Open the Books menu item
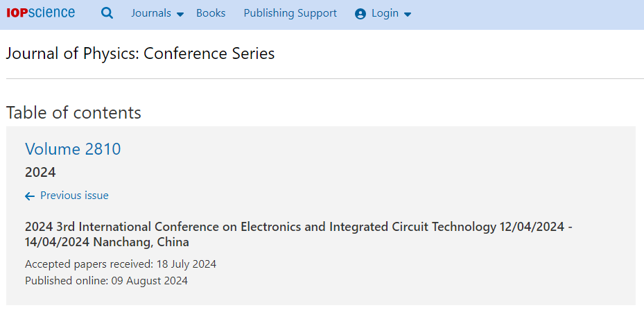 tap(211, 13)
